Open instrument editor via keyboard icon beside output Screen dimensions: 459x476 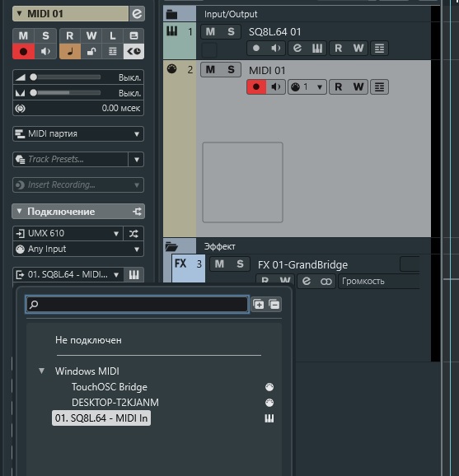pos(133,275)
